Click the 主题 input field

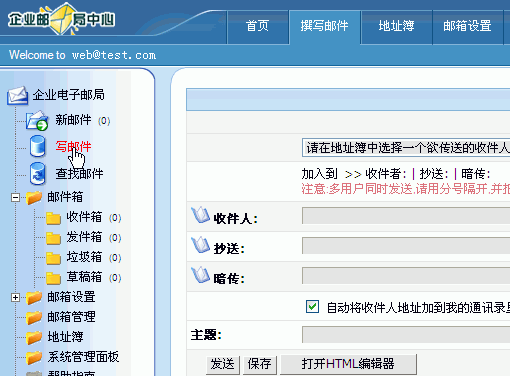(406, 335)
